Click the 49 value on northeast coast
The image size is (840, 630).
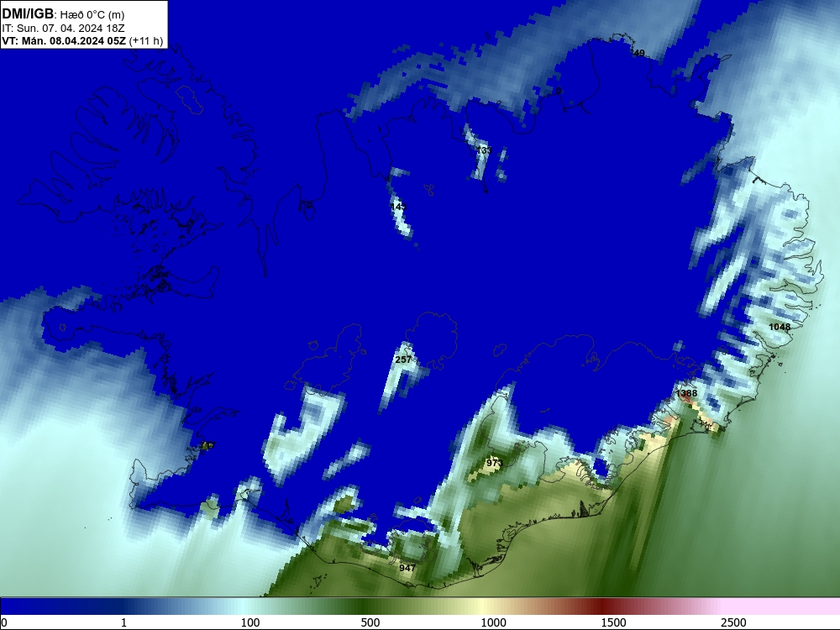pos(639,53)
